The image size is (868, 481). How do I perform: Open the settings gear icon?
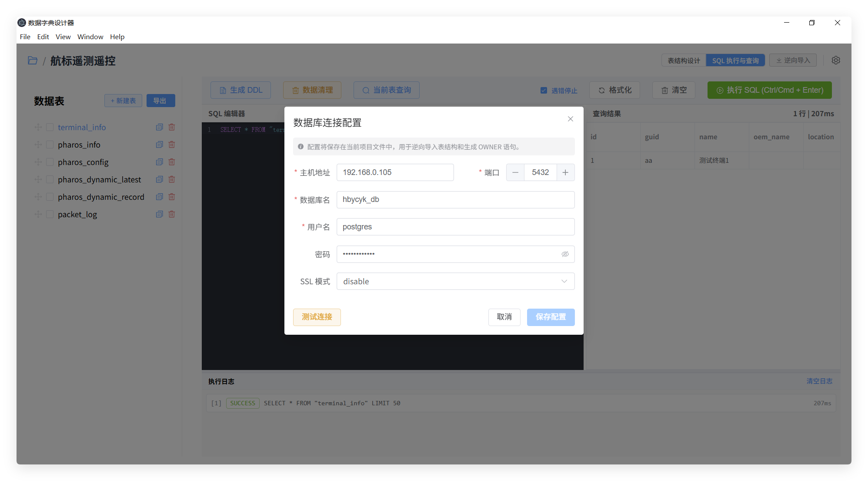(835, 61)
